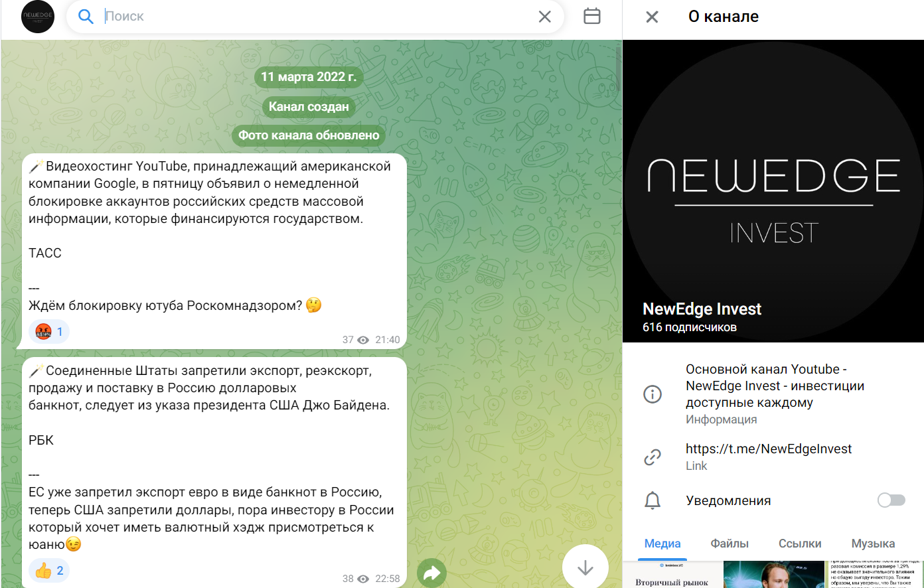Click the search magnifier icon
The width and height of the screenshot is (924, 588).
(86, 16)
